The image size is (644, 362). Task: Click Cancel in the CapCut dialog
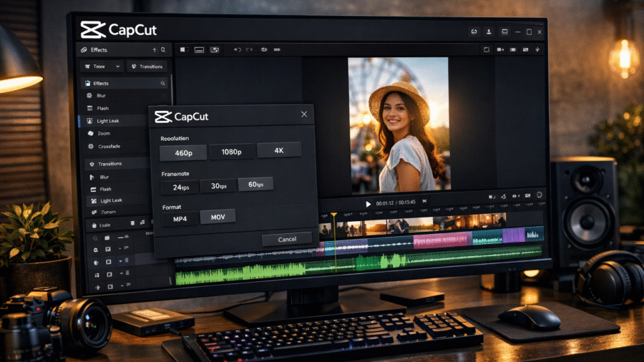click(287, 239)
